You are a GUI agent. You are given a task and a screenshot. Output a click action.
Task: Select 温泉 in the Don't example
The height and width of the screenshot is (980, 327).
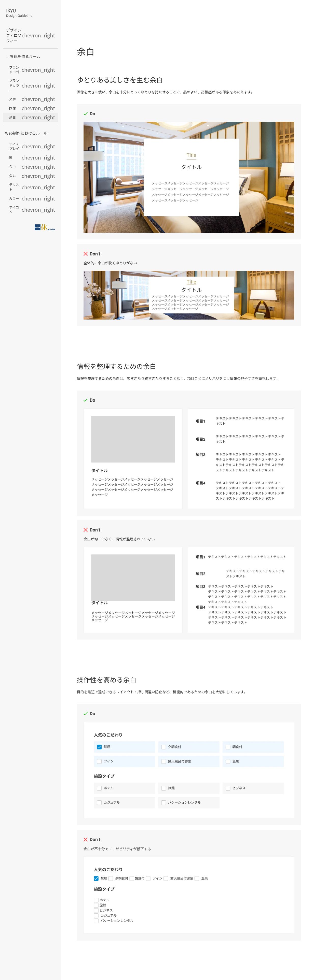197,878
